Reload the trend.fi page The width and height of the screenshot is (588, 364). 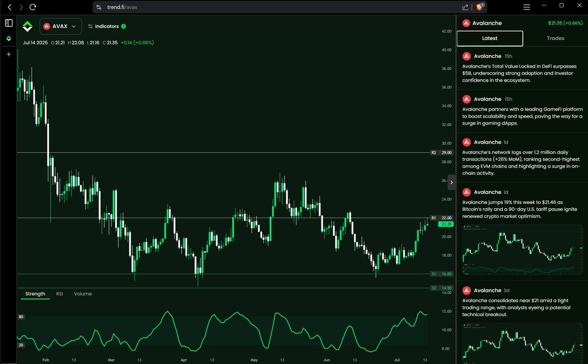click(32, 7)
